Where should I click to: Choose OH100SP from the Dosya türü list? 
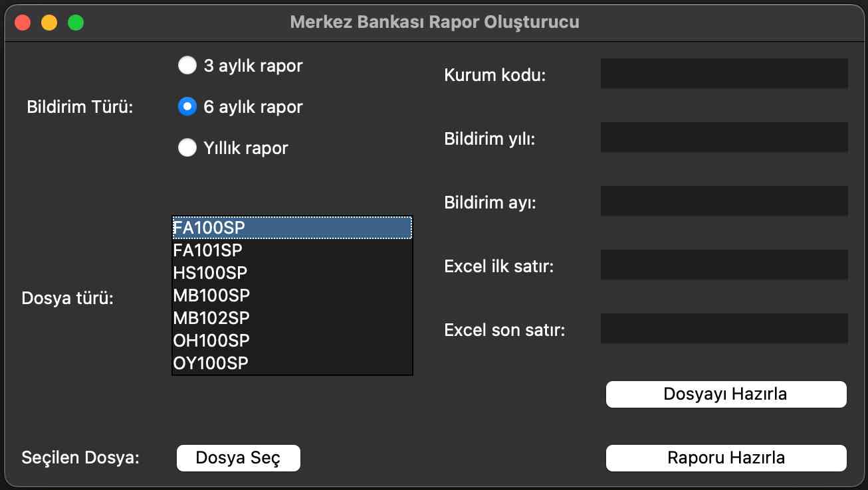(292, 341)
